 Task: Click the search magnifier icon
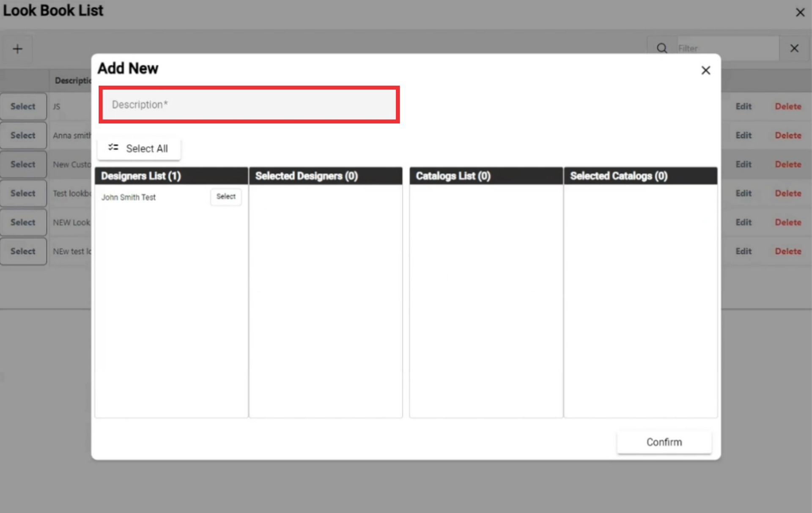[662, 48]
